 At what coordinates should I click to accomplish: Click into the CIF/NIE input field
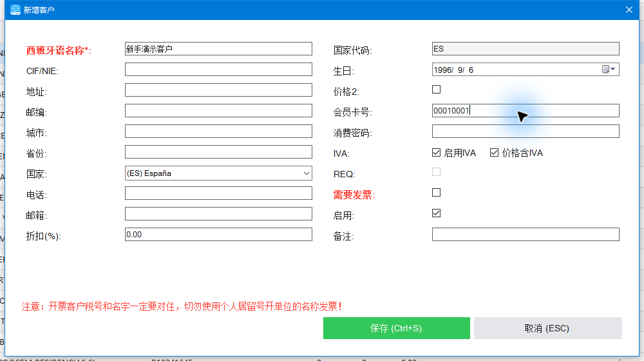[x=218, y=70]
